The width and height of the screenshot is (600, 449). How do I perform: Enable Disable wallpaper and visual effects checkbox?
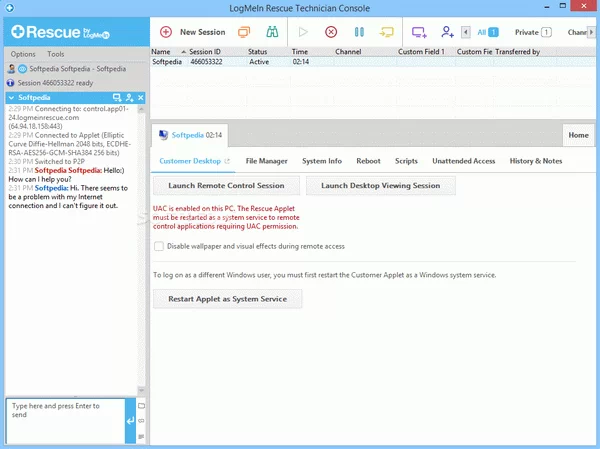pos(159,245)
